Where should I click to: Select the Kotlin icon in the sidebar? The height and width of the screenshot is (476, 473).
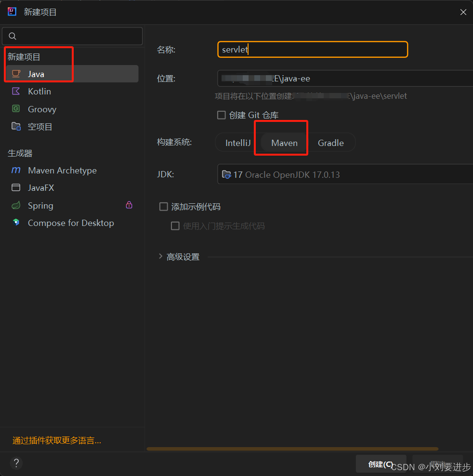(16, 91)
